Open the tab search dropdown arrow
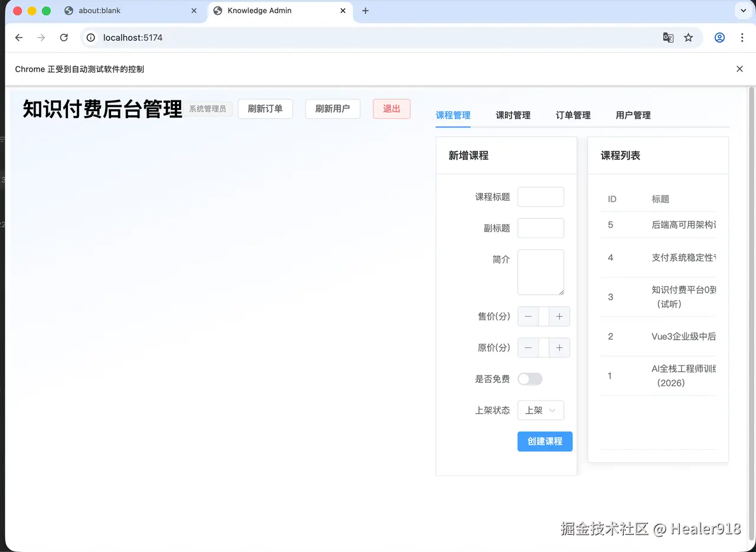Screen dimensions: 756x552 tap(742, 11)
